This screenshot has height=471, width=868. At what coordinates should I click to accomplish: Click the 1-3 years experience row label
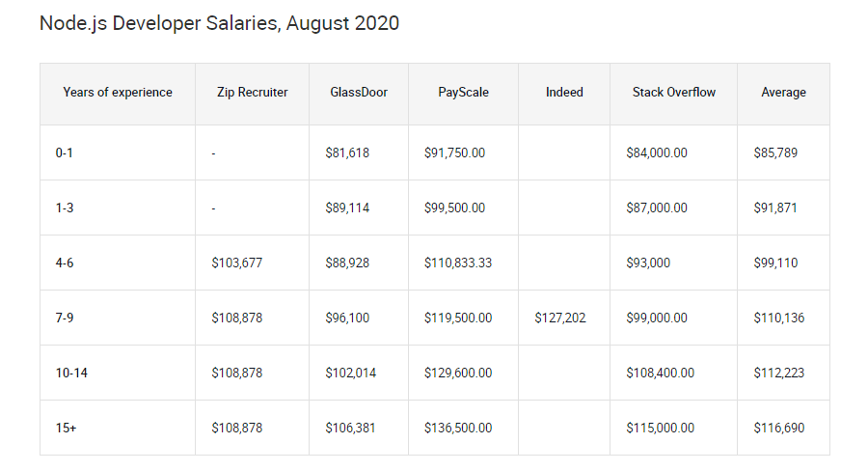tap(65, 208)
